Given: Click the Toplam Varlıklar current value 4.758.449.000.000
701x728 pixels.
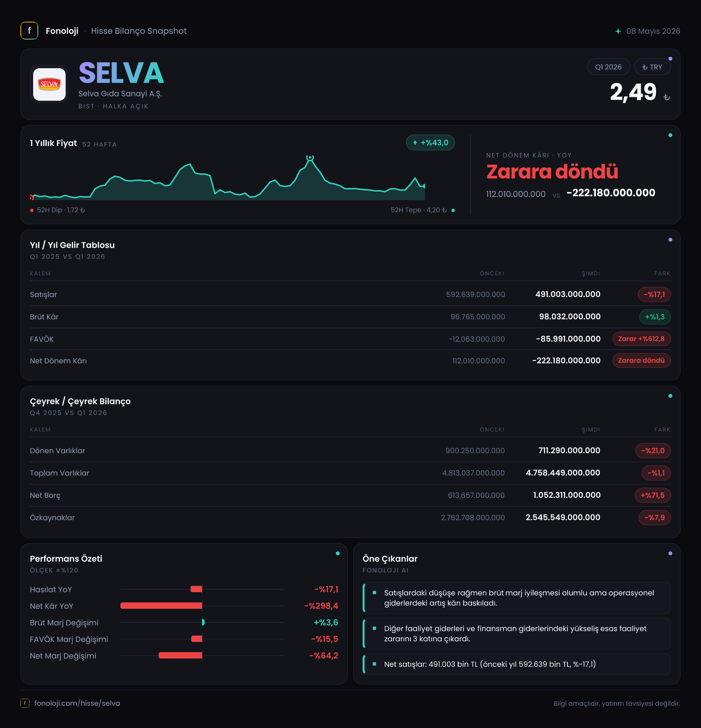Looking at the screenshot, I should (x=563, y=472).
